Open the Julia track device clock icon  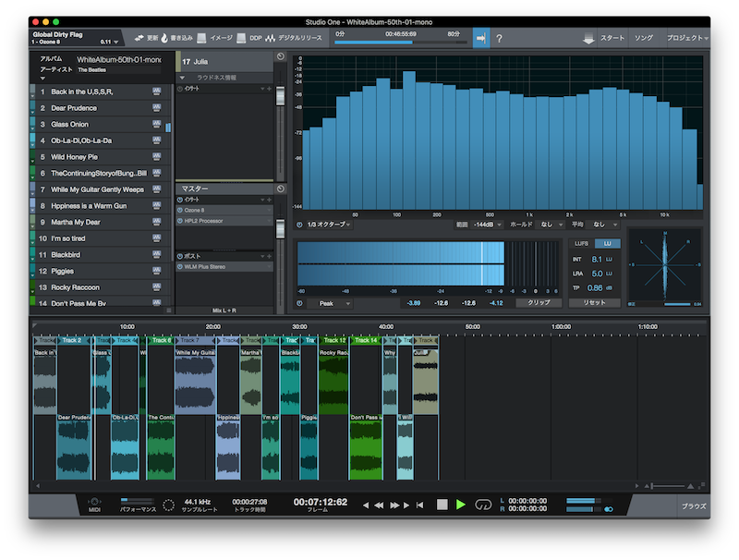tap(281, 56)
